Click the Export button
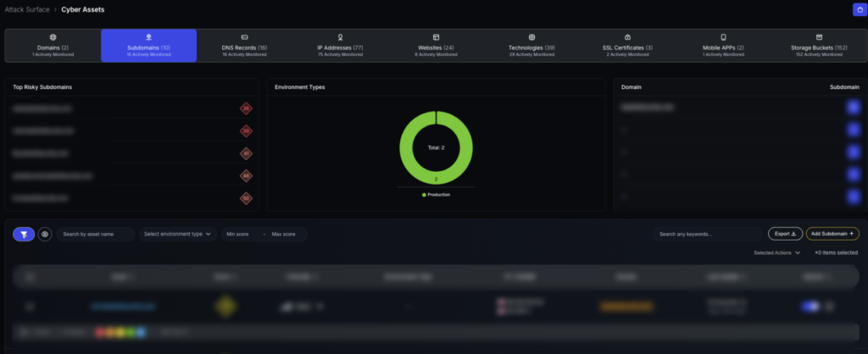The height and width of the screenshot is (354, 868). (785, 234)
